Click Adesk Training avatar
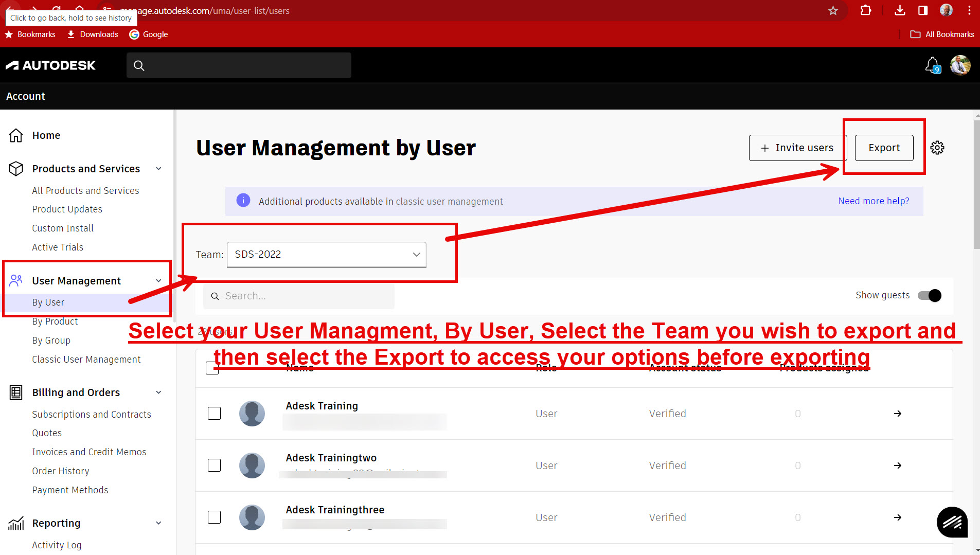980x555 pixels. coord(252,414)
